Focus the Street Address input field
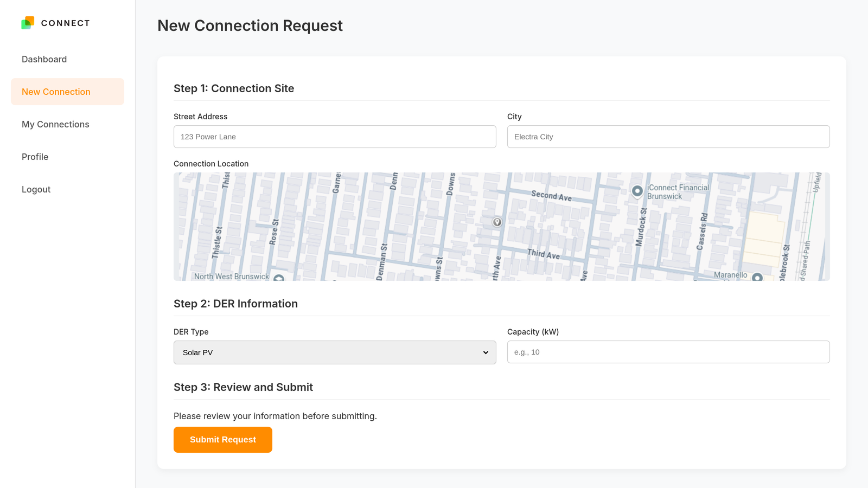 click(x=335, y=137)
